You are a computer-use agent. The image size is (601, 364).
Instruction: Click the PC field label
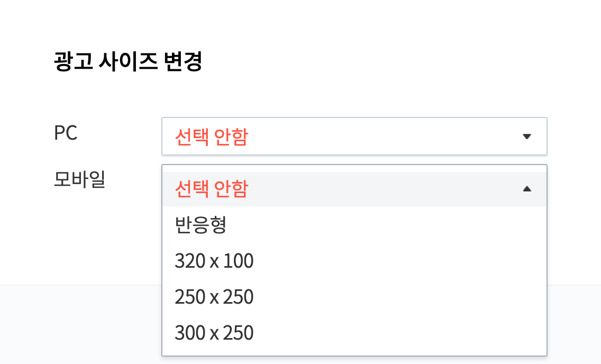coord(66,133)
